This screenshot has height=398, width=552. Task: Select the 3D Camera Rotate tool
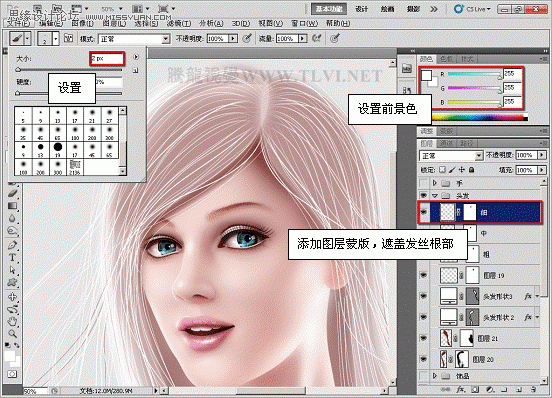pyautogui.click(x=12, y=309)
